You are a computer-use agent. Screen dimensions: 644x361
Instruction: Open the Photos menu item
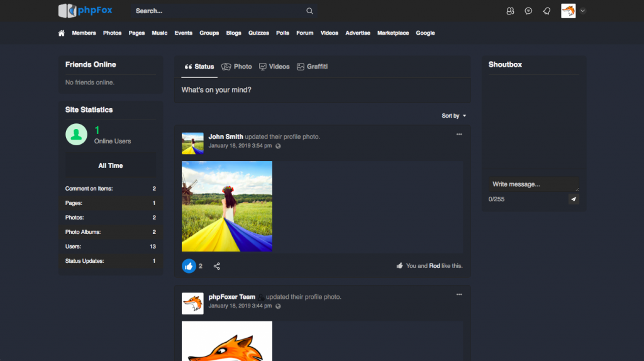click(112, 33)
